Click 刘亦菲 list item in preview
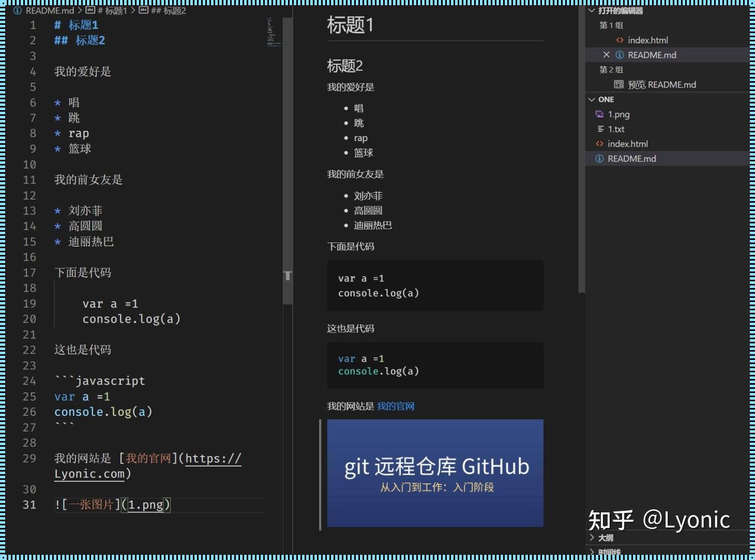 point(368,196)
